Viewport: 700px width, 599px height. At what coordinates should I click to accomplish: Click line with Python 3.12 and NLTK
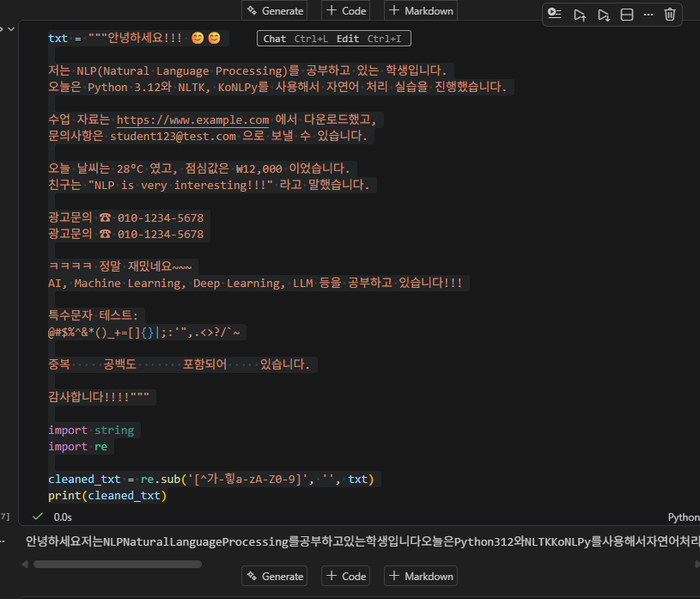277,87
